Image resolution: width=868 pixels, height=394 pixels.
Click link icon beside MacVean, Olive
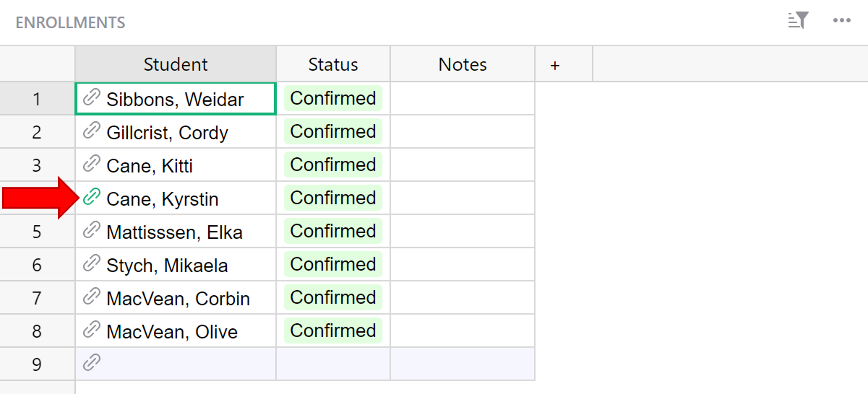click(91, 330)
